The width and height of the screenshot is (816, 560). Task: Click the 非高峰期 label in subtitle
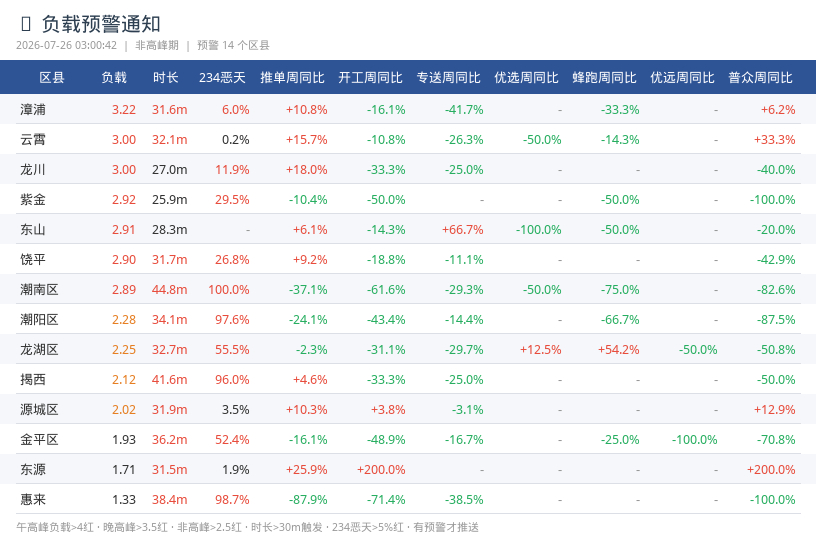(x=157, y=45)
